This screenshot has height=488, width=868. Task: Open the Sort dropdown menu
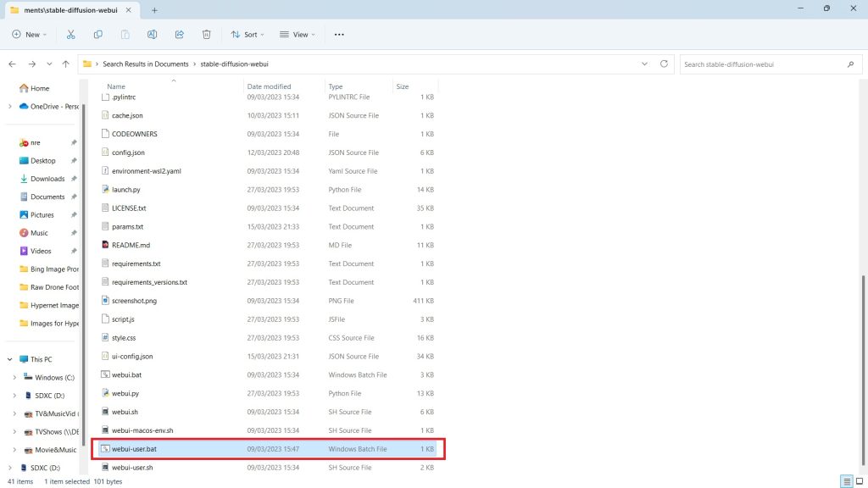pyautogui.click(x=248, y=35)
